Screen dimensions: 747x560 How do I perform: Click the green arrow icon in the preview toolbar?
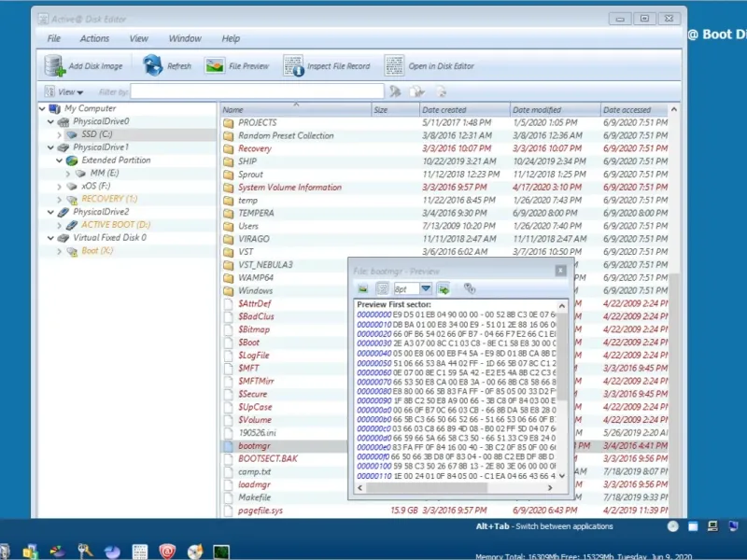coord(443,289)
